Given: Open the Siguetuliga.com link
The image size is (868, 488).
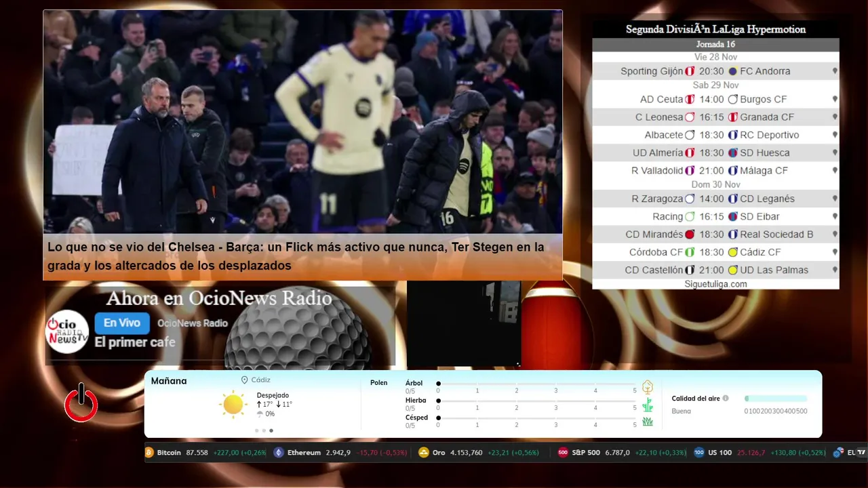Looking at the screenshot, I should [x=715, y=284].
